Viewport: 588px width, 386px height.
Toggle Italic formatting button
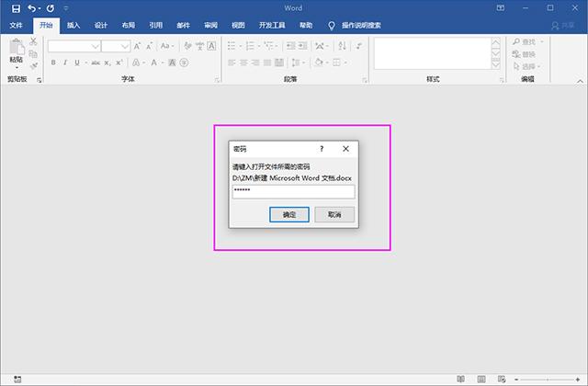pos(65,62)
